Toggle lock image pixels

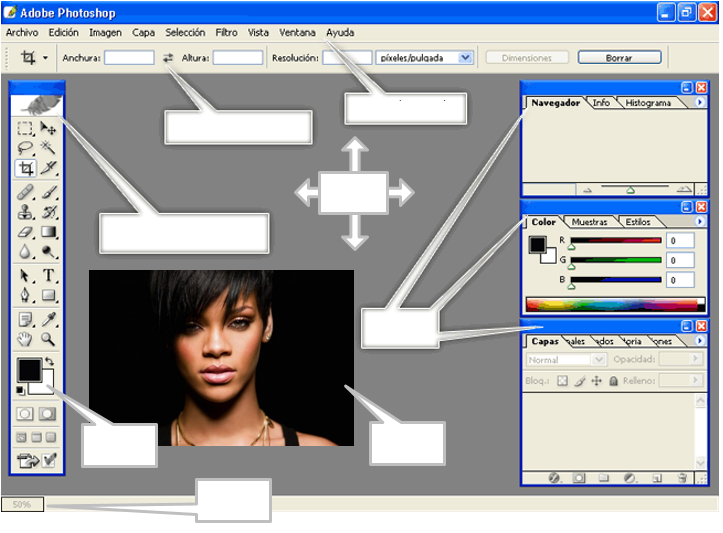[x=580, y=381]
